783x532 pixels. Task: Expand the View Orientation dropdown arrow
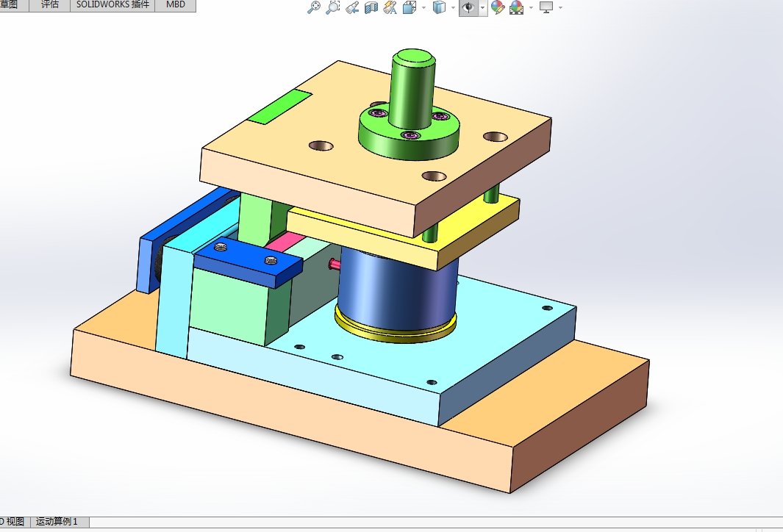click(x=424, y=7)
